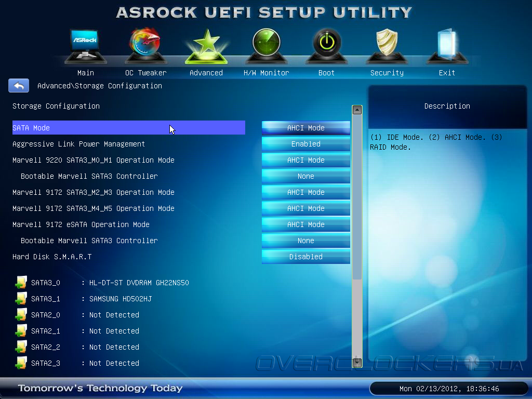The width and height of the screenshot is (532, 399).
Task: Switch to the Exit tab label
Action: [447, 73]
